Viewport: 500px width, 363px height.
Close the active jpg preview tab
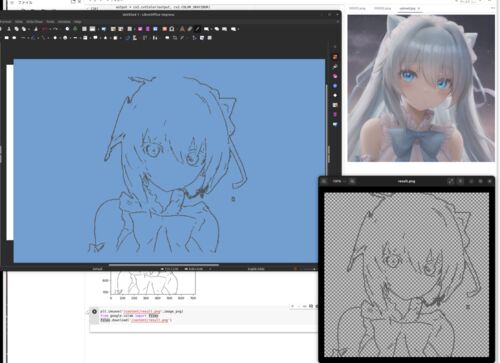(419, 8)
